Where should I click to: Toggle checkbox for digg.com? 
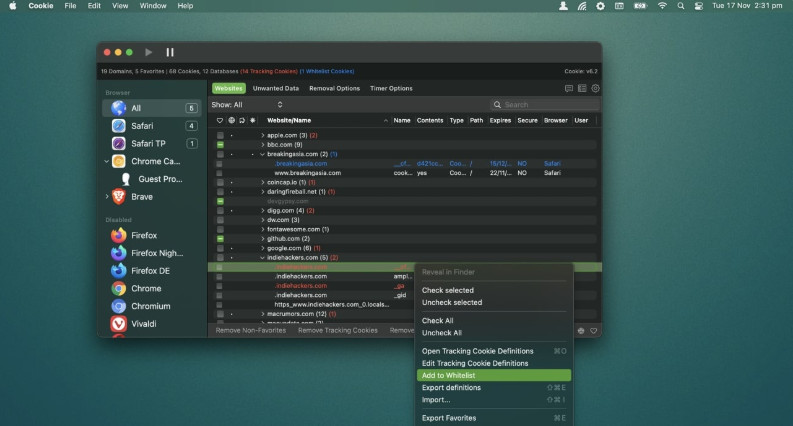[220, 210]
